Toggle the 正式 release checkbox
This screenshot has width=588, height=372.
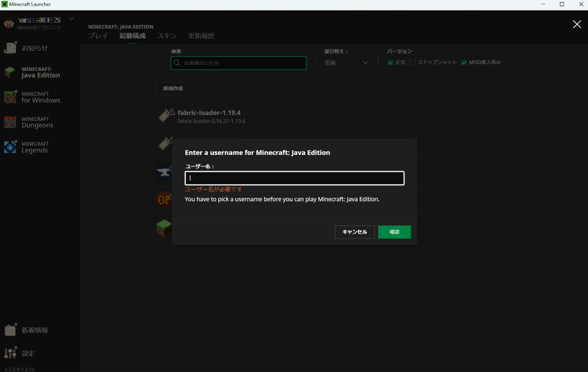pyautogui.click(x=390, y=62)
